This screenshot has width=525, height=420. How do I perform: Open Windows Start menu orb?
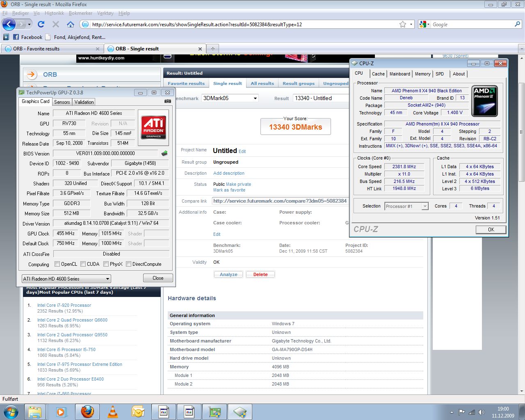[11, 411]
